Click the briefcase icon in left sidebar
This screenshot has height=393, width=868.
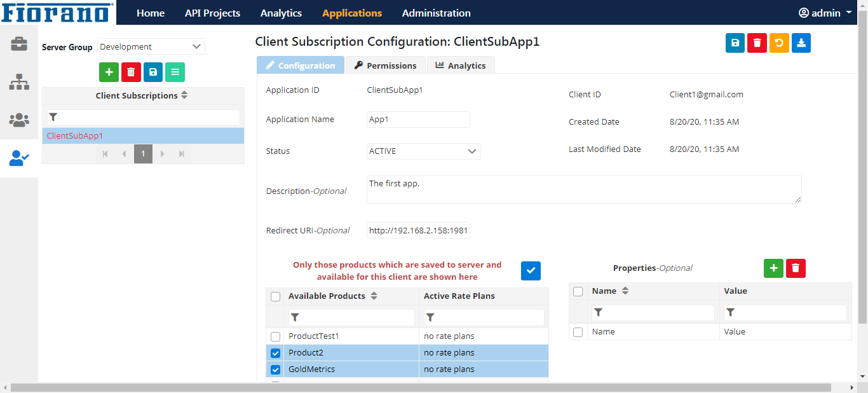pos(18,44)
